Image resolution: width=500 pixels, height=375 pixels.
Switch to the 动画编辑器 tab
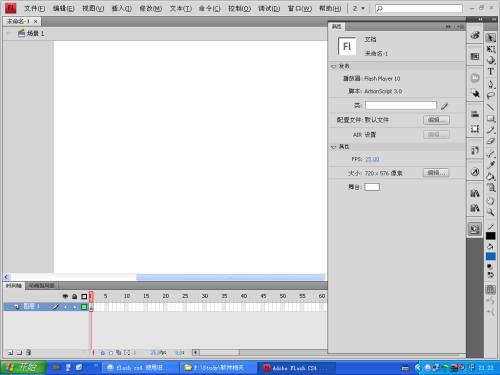click(41, 286)
